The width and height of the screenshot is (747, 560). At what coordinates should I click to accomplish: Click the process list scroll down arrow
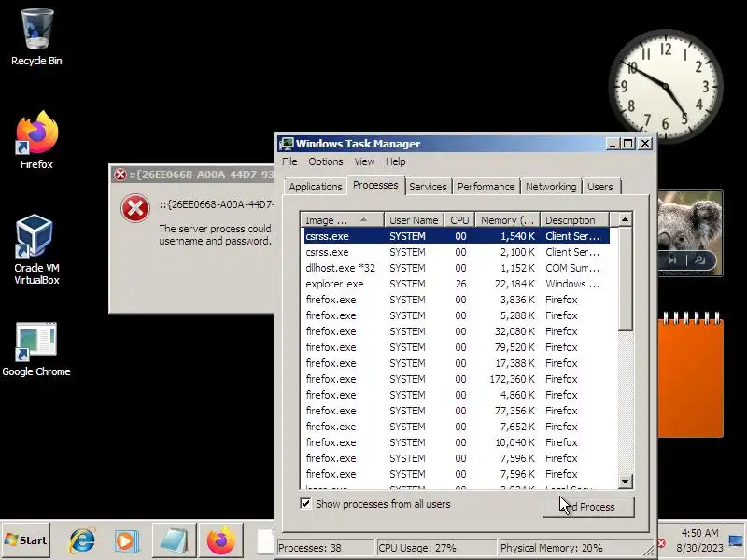point(625,482)
